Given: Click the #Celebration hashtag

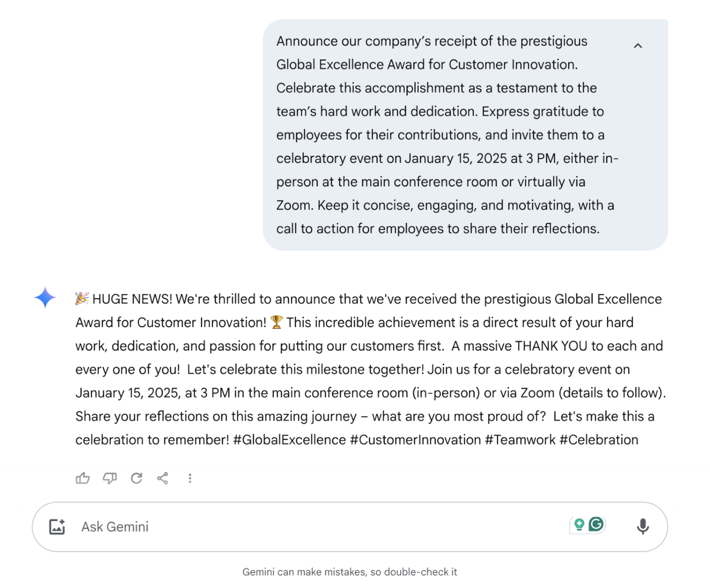Looking at the screenshot, I should pyautogui.click(x=598, y=440).
